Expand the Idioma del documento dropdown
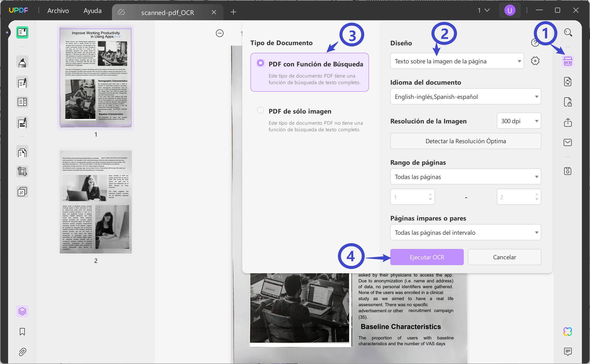 click(x=465, y=97)
